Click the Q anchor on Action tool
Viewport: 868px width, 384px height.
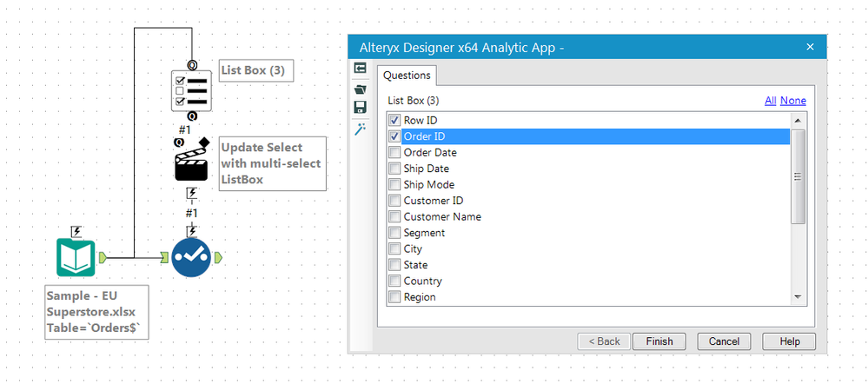pos(180,142)
